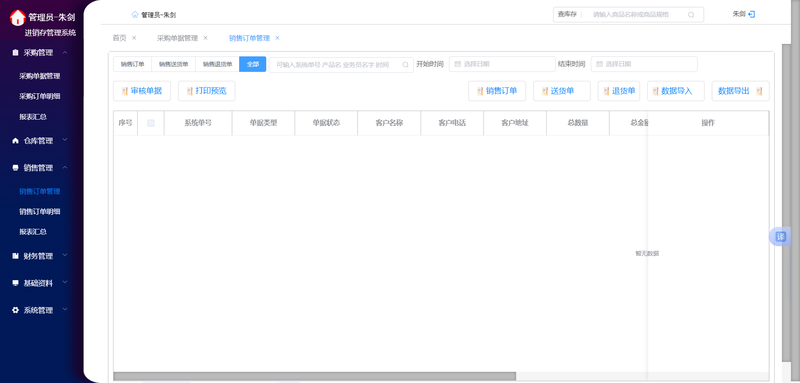Close the 销售订单管理 tab
Viewport: 800px width, 383px height.
tap(277, 38)
